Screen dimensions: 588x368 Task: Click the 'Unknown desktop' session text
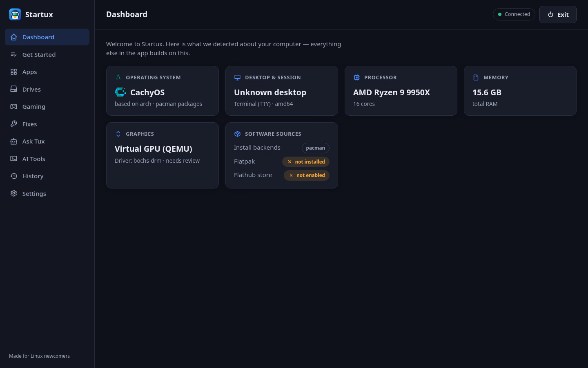coord(270,92)
